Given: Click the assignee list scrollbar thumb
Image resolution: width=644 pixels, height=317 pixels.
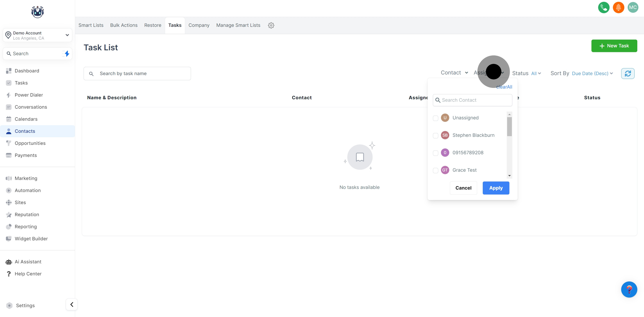Looking at the screenshot, I should pyautogui.click(x=509, y=127).
